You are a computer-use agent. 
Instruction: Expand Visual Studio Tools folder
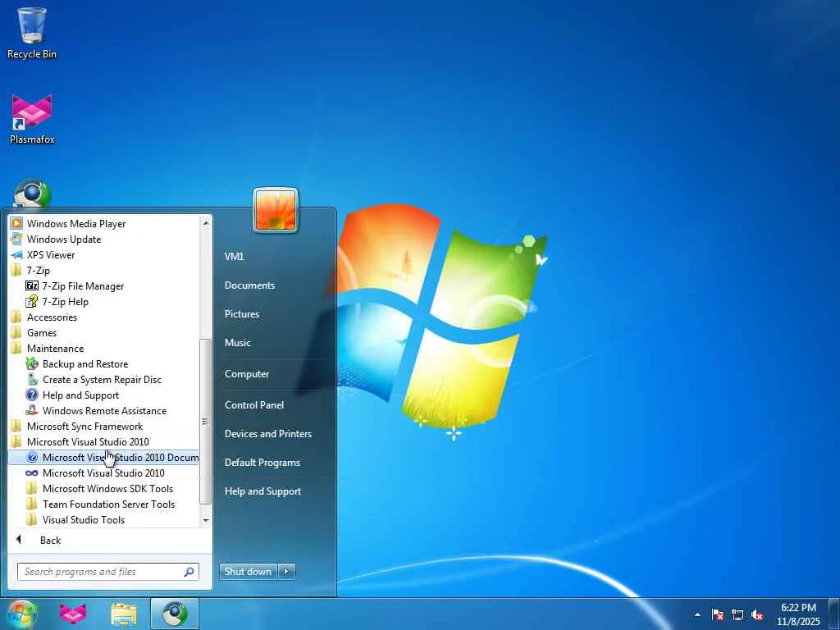point(84,519)
